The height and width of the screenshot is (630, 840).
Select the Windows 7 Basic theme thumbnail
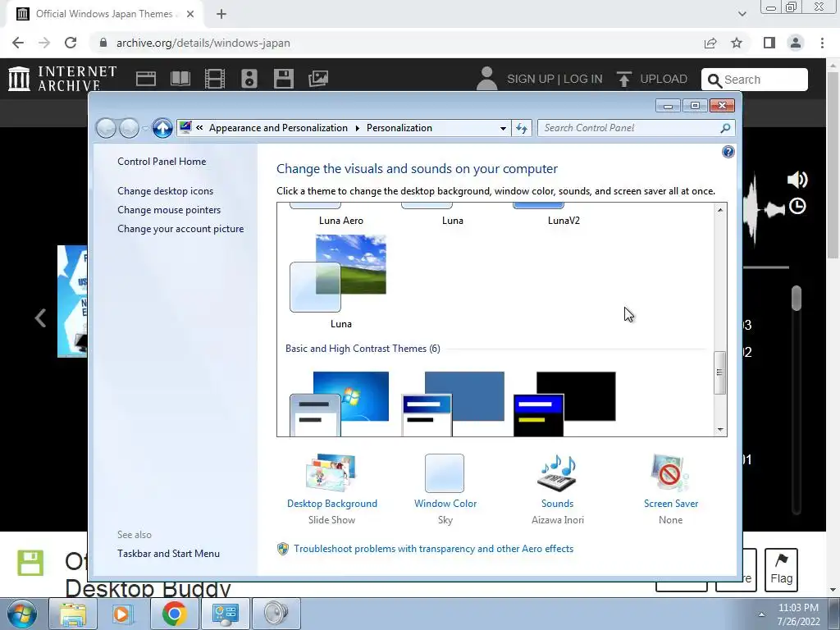click(339, 404)
